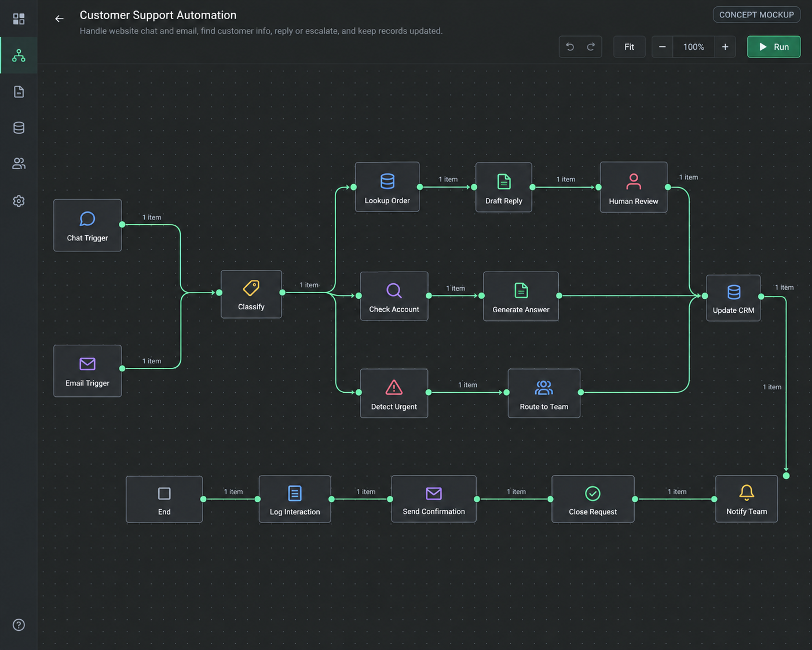Click the Classify input connector dot
Screen dimensions: 812x650
pos(220,293)
